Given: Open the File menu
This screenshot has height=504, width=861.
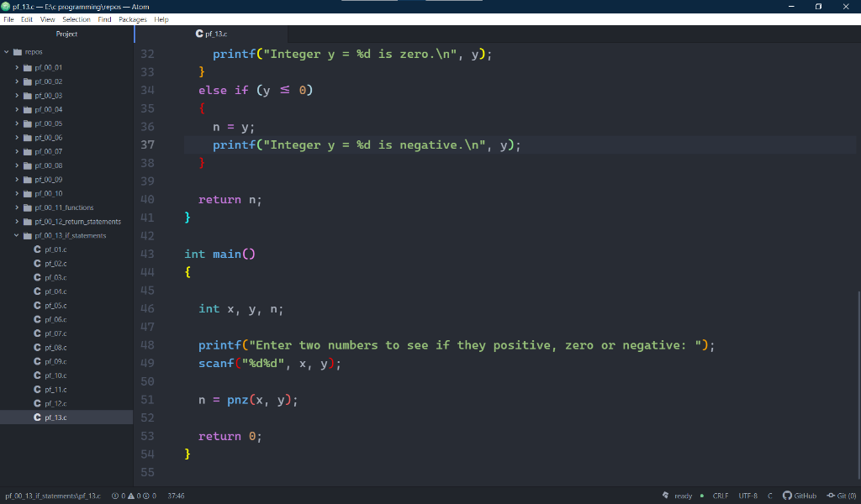Looking at the screenshot, I should pos(8,19).
